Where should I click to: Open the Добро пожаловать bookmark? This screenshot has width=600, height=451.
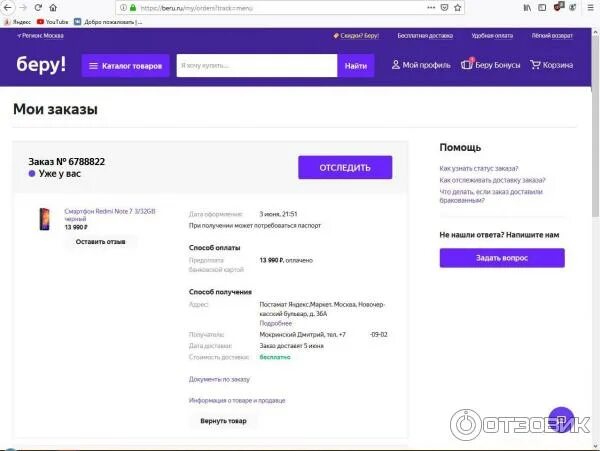108,22
